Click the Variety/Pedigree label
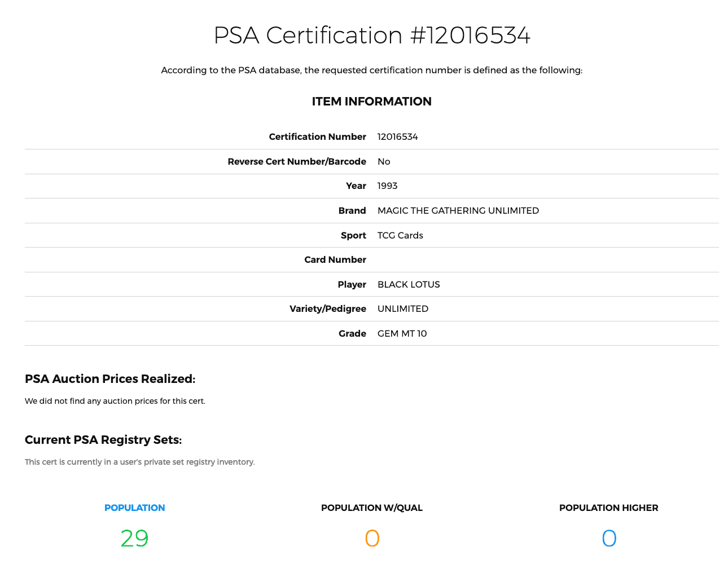 coord(328,309)
